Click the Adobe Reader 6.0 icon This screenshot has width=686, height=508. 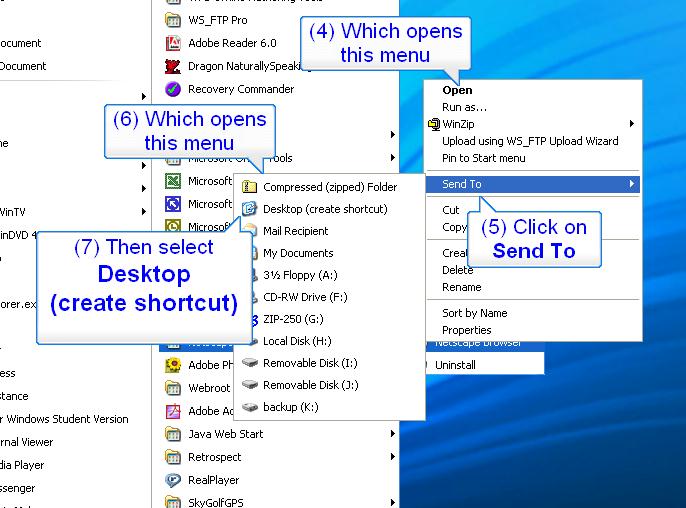[173, 43]
